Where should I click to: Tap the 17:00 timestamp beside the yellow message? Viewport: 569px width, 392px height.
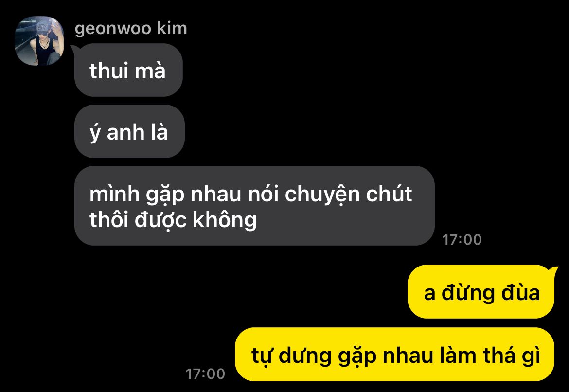[205, 374]
